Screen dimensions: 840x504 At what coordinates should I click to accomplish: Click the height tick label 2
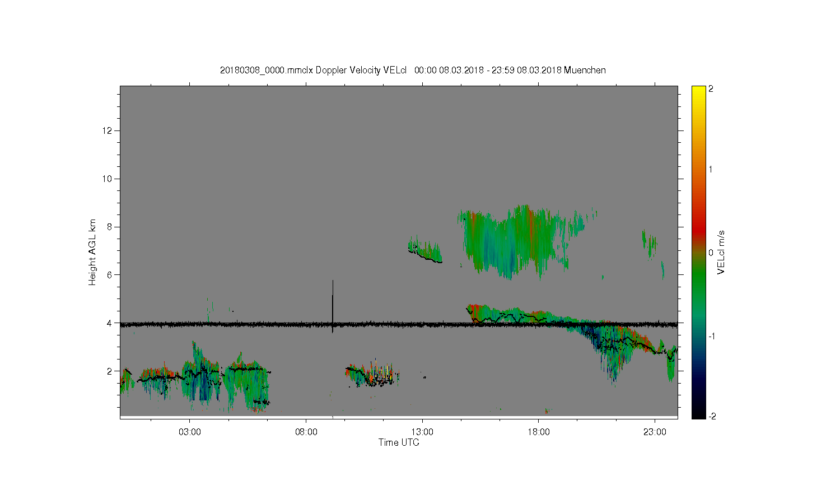(110, 371)
